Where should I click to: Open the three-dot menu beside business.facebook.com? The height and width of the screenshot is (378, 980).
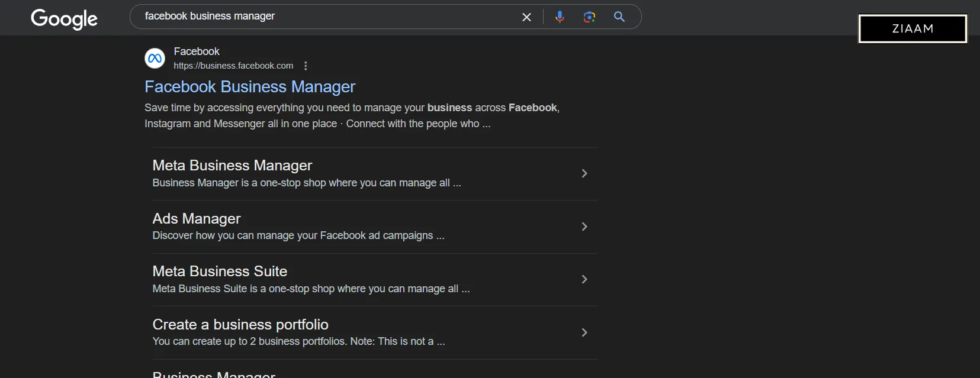[306, 66]
